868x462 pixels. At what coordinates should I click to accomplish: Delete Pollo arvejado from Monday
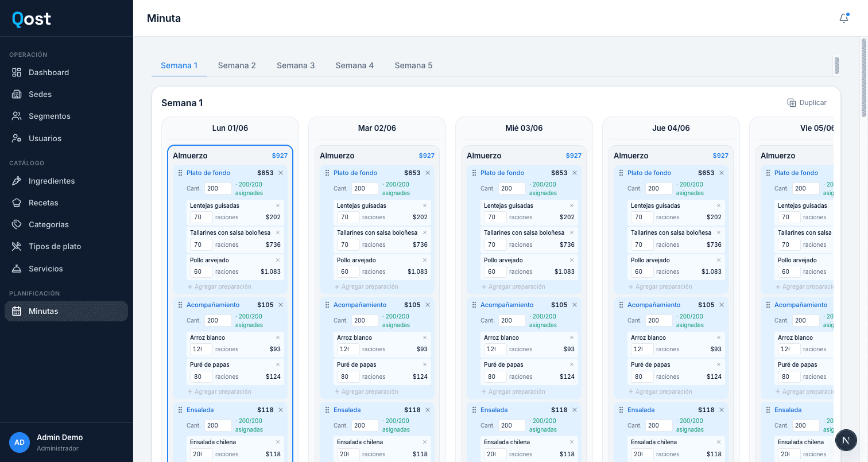[x=278, y=260]
